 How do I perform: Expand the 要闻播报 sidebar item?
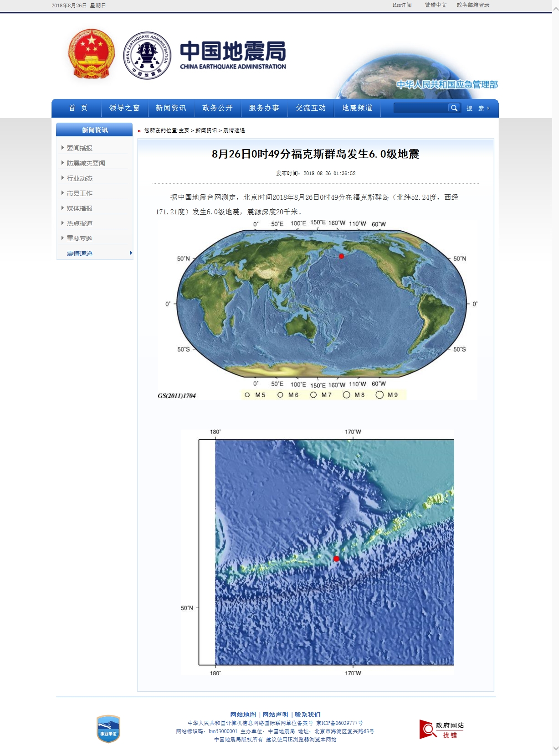coord(79,148)
